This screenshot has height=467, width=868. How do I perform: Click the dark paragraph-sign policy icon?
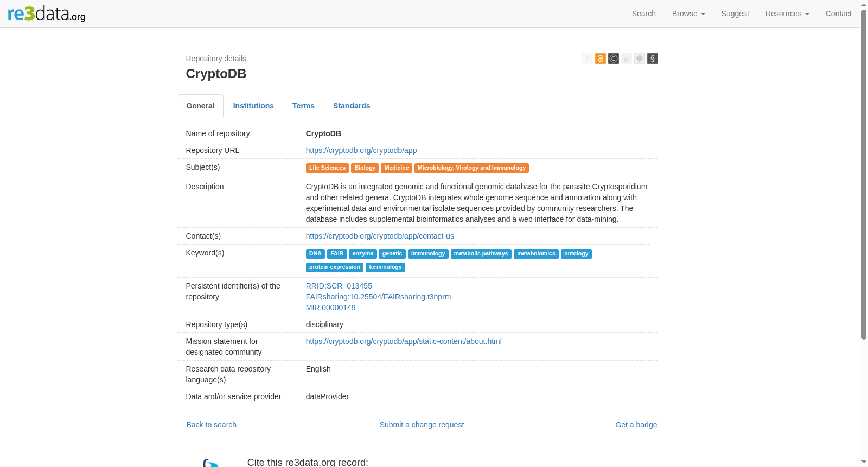tap(653, 59)
